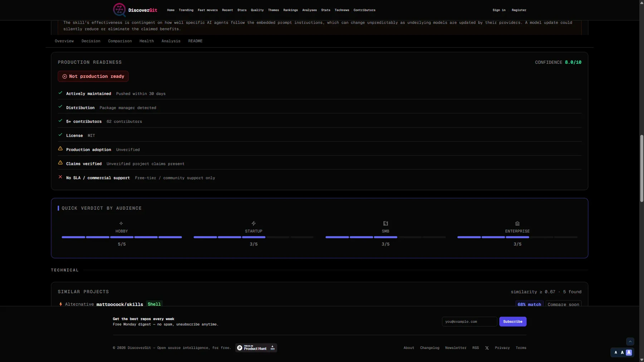The image size is (644, 362).
Task: Open the Terms footer link
Action: coord(521,348)
